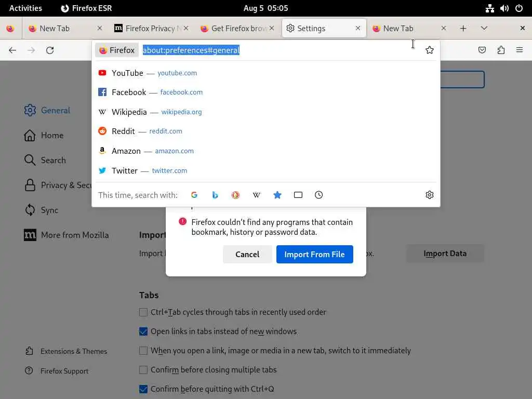Search with Wikipedia this time
532x399 pixels.
click(x=257, y=195)
